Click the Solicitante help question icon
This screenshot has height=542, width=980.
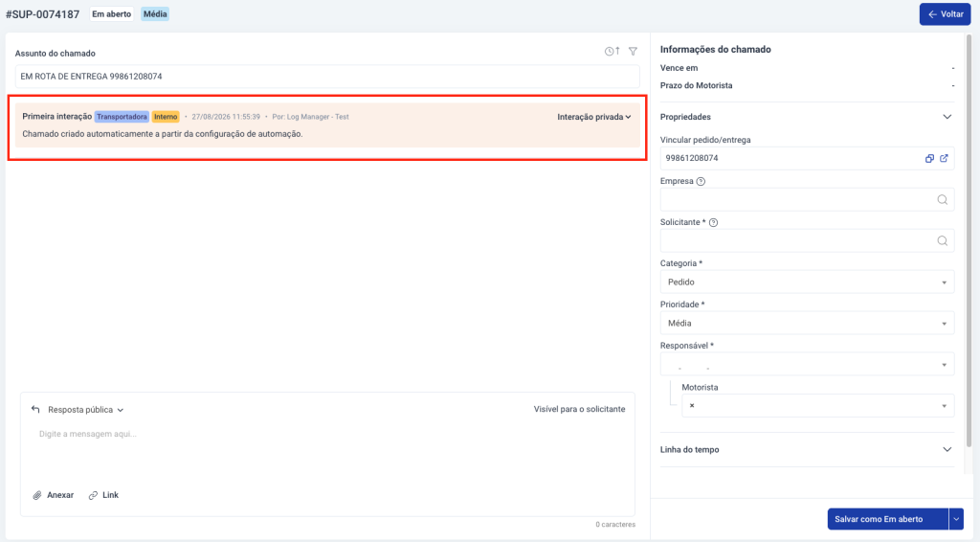713,222
